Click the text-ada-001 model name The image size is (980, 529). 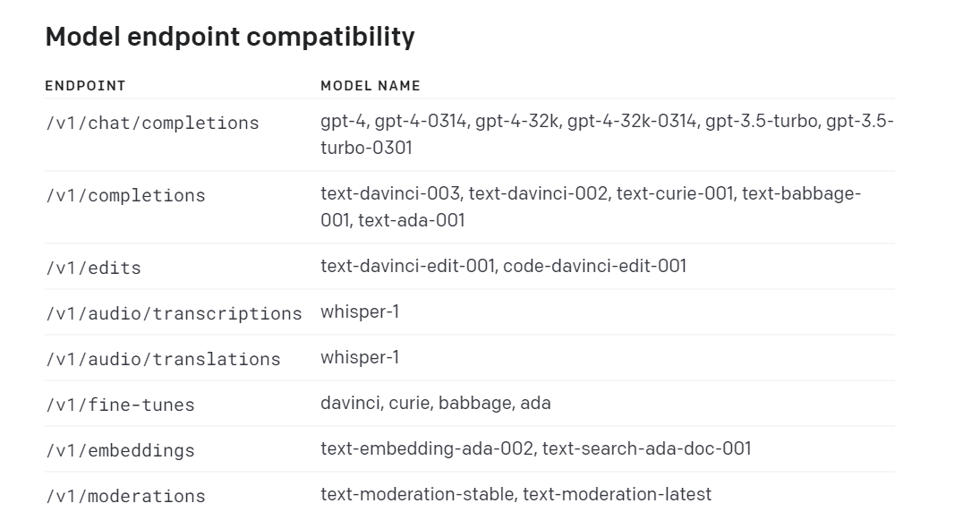point(412,221)
